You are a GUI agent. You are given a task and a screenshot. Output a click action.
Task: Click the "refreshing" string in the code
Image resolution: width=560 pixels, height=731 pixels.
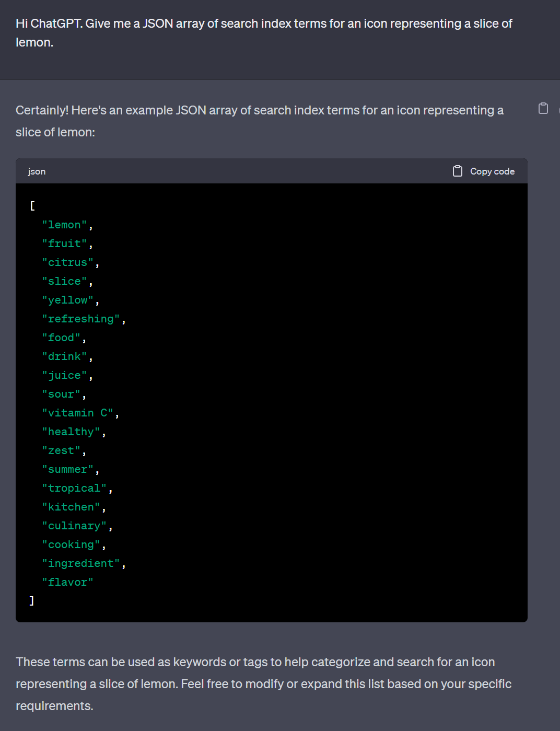point(81,318)
